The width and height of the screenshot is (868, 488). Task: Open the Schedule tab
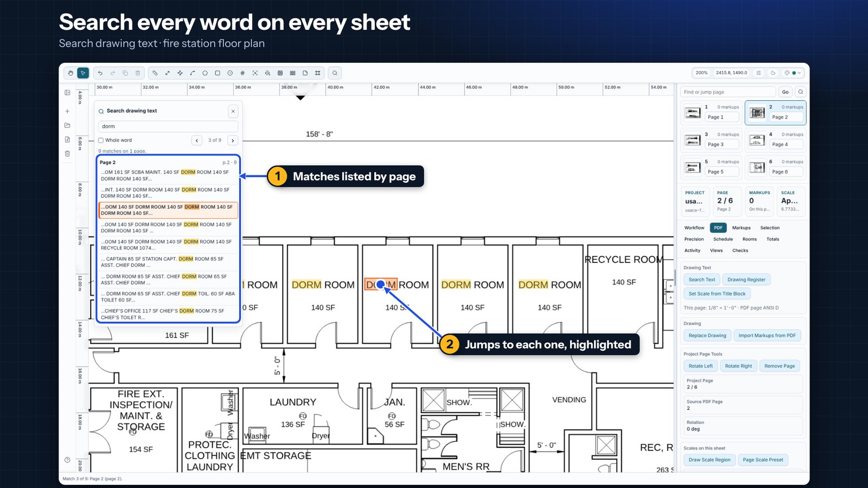coord(723,239)
